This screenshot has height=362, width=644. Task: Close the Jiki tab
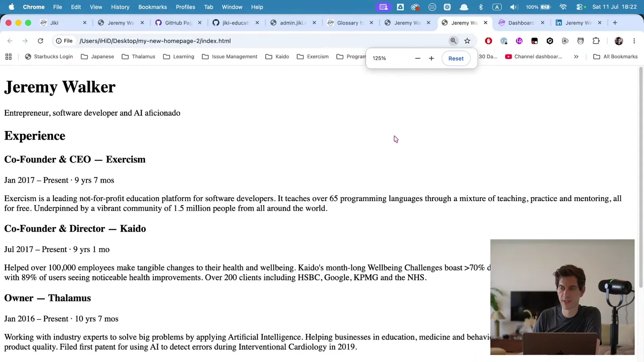point(85,23)
